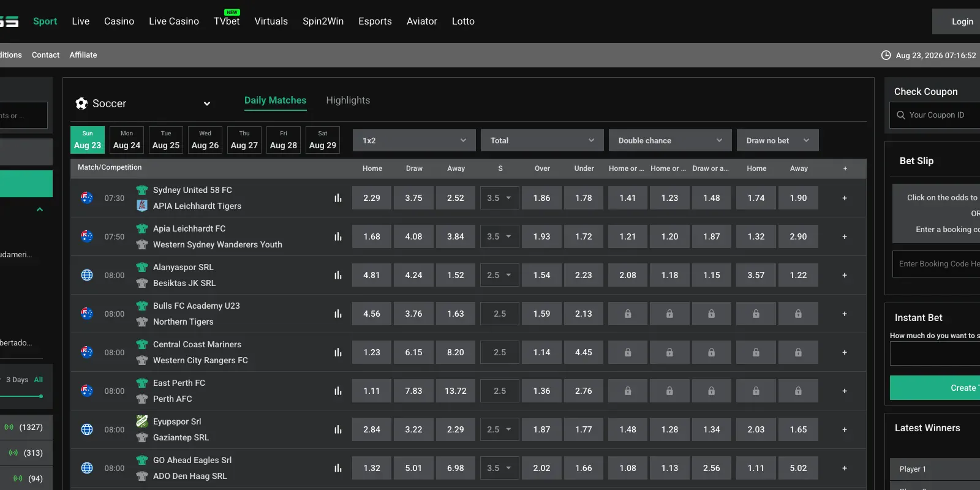The height and width of the screenshot is (490, 980).
Task: Open the TVbet section in top menu
Action: click(x=227, y=21)
